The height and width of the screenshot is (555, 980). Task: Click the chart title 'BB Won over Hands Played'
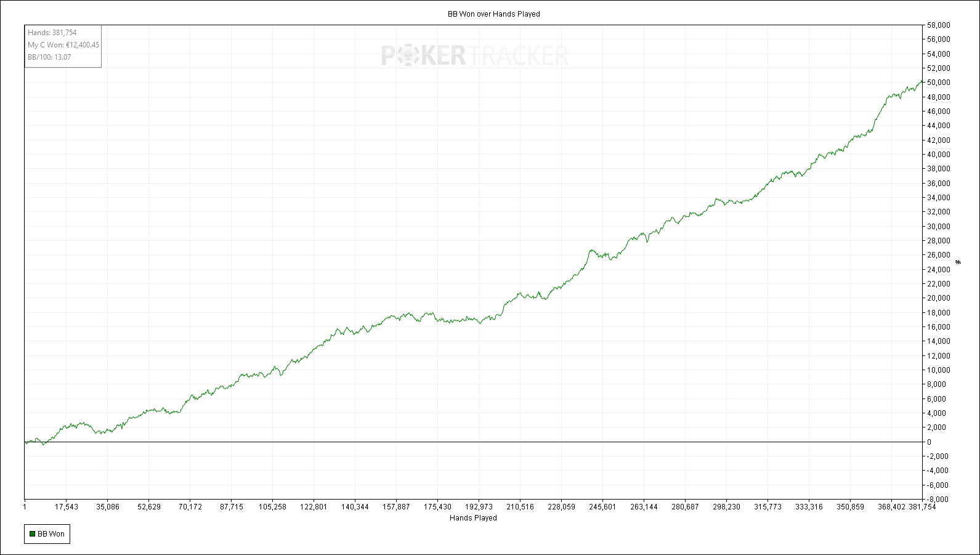tap(493, 14)
